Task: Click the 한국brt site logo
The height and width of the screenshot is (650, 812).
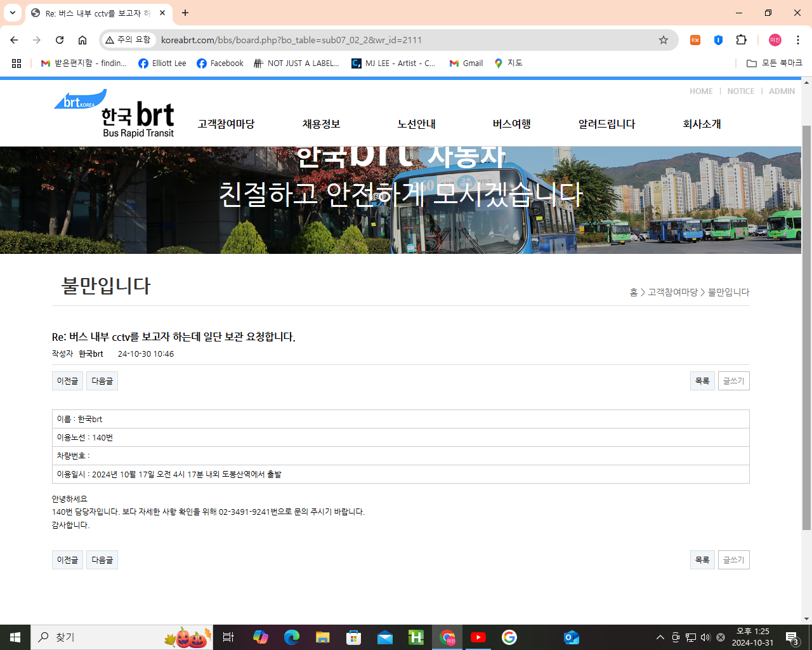Action: (x=113, y=112)
